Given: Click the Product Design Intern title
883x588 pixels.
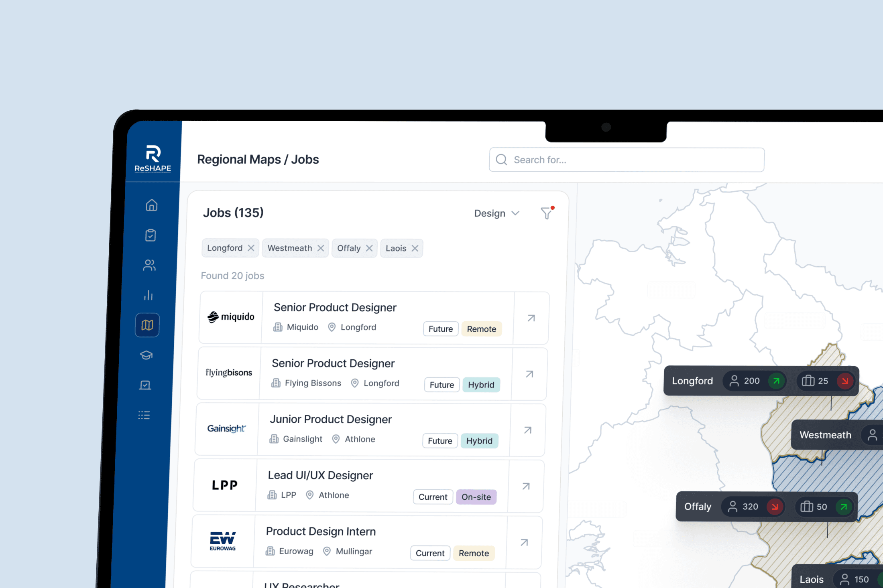Looking at the screenshot, I should (321, 531).
